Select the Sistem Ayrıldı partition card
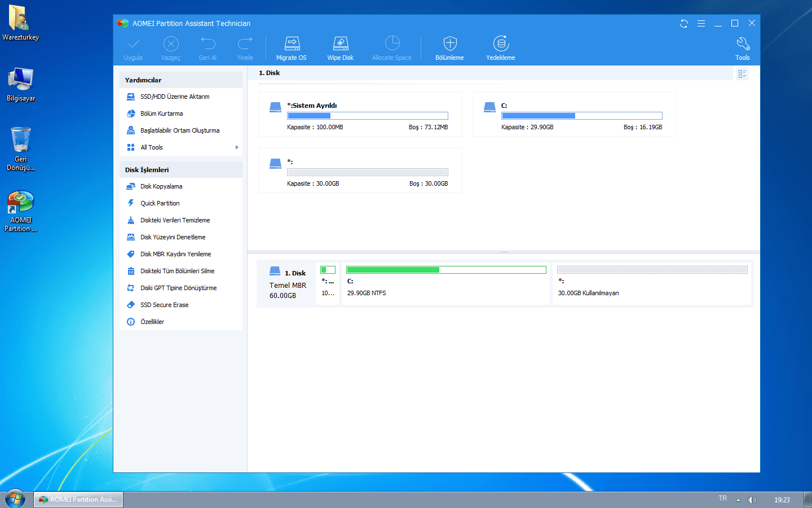The image size is (812, 508). point(360,114)
